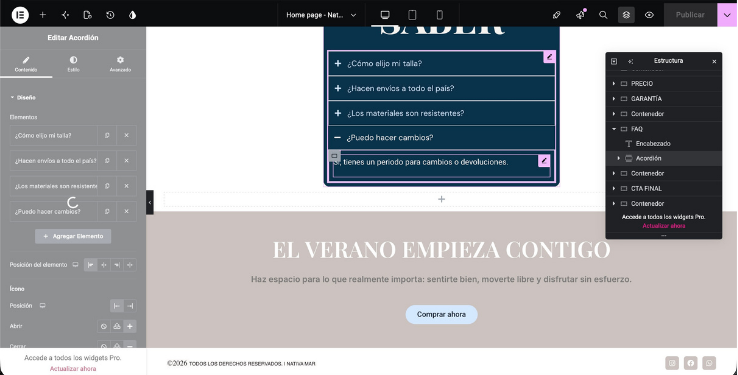Open the Instagram footer icon
This screenshot has height=375, width=738.
coord(672,363)
